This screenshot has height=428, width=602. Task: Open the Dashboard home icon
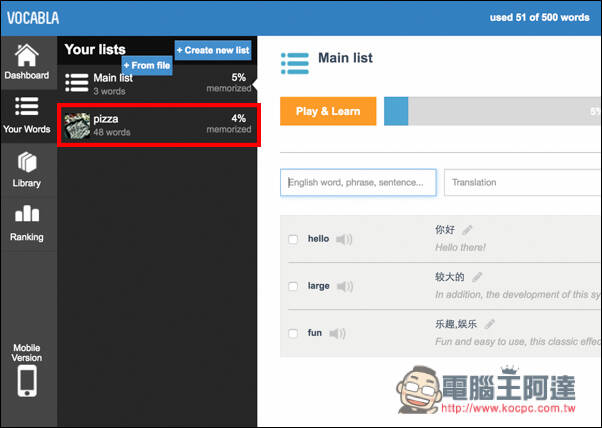tap(26, 55)
